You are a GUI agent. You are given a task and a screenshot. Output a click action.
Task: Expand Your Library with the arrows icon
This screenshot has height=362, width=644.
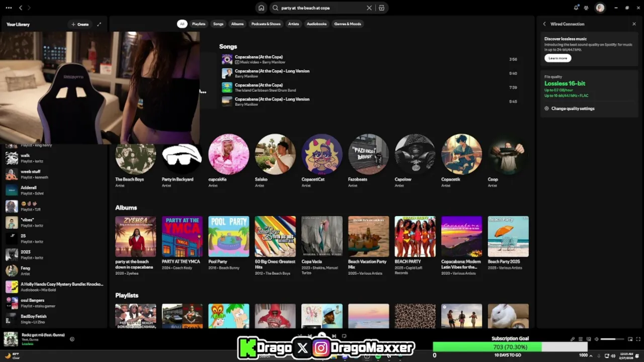click(x=99, y=24)
